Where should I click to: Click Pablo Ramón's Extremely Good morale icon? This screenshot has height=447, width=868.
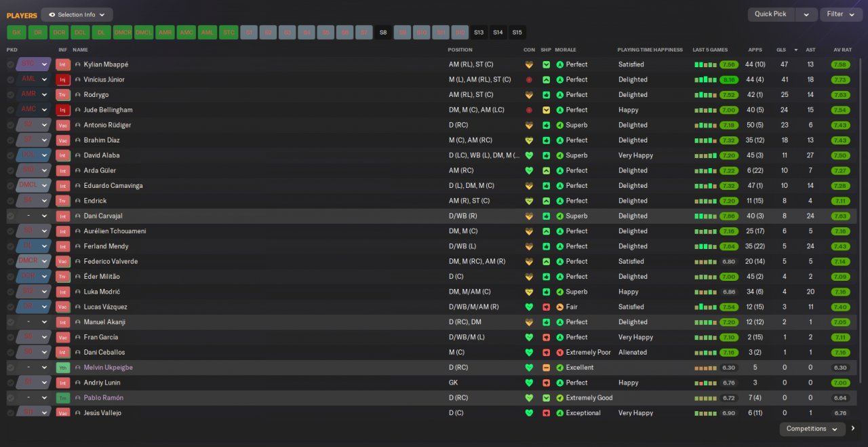[x=560, y=397]
